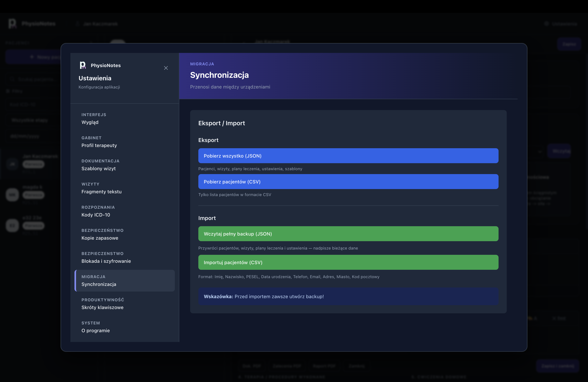
Task: Click the Ustawienia sidebar heading
Action: pos(95,78)
